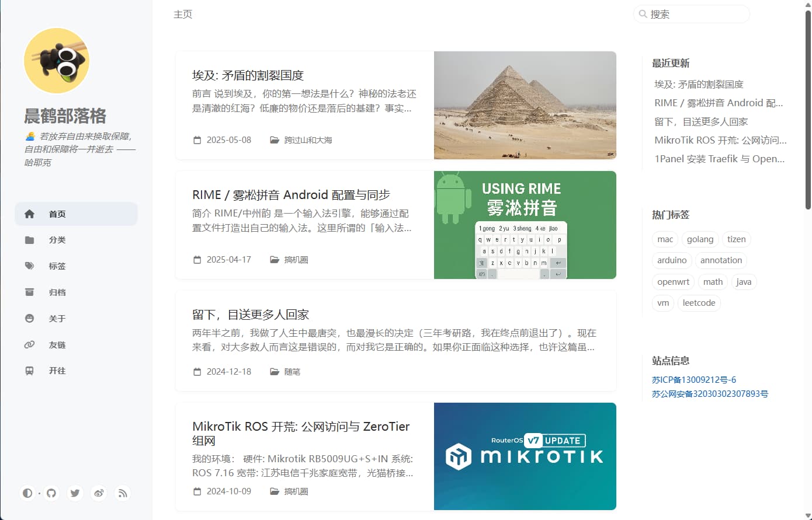Click the 标签 tag icon in sidebar
Screen dimensions: 812x520
click(x=29, y=266)
